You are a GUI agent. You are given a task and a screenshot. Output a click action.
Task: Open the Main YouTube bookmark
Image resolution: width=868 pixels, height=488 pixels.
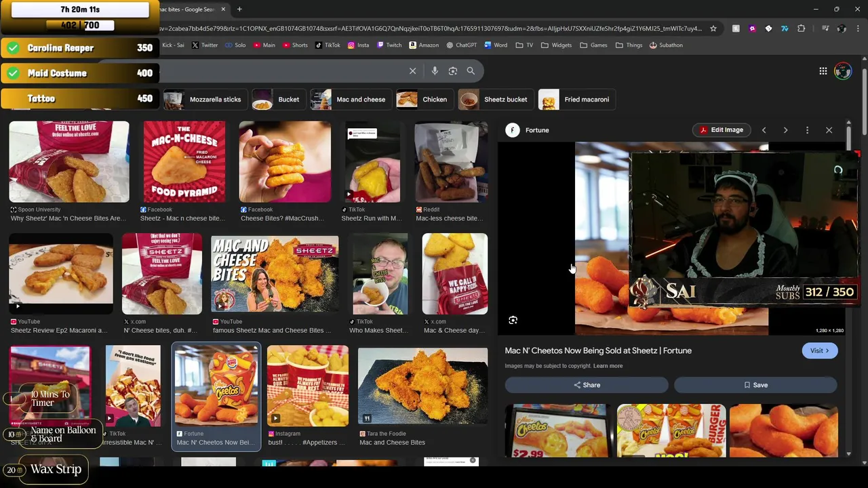[x=264, y=45]
